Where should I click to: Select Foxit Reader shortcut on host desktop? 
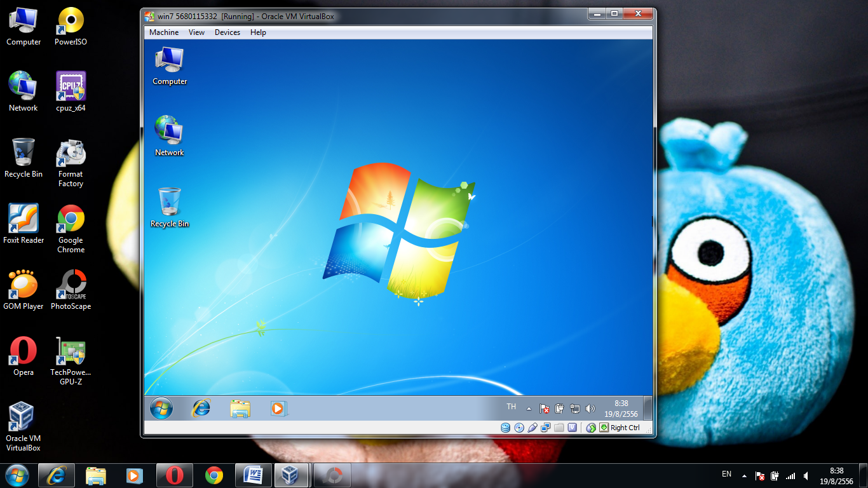(x=24, y=224)
